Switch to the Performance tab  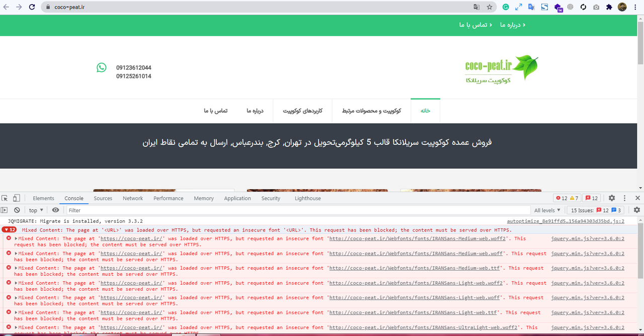coord(169,198)
